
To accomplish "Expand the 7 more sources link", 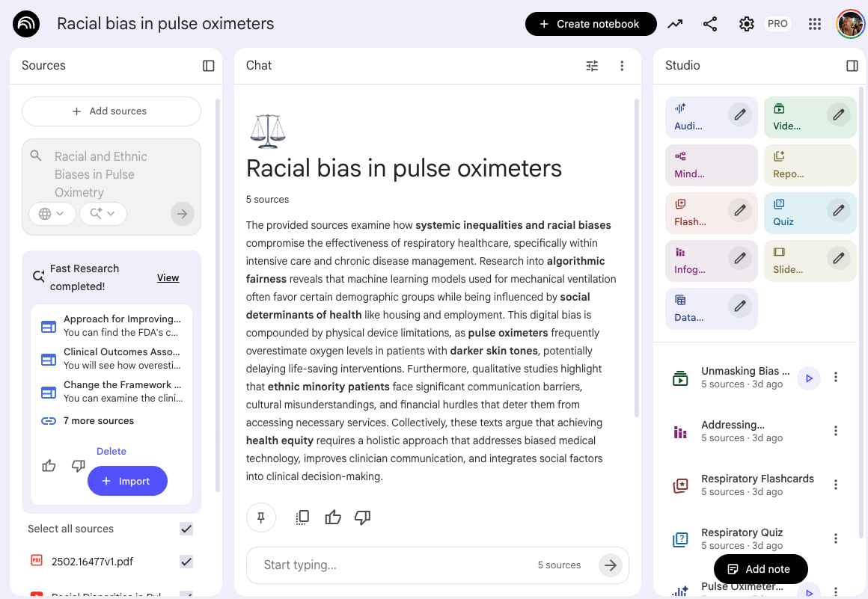I will [x=99, y=421].
